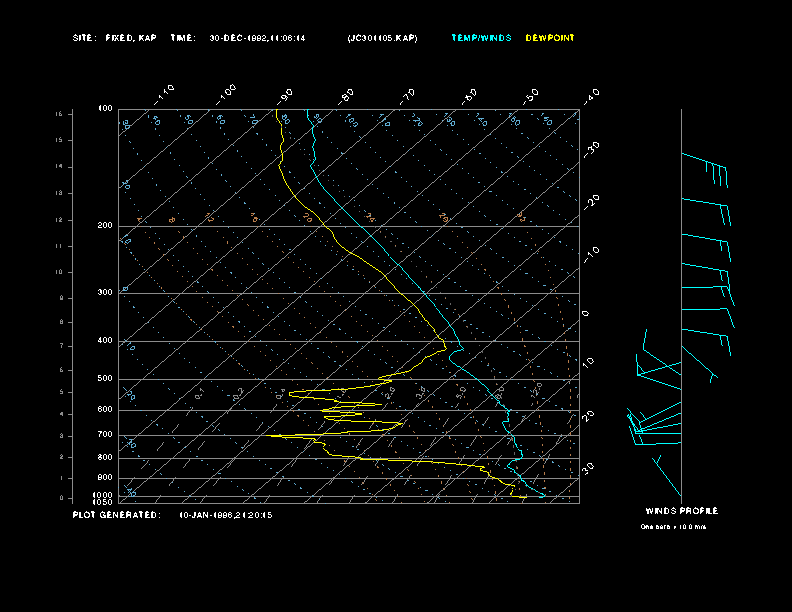Click the 'PLOT GENERATED:' label
Image resolution: width=792 pixels, height=612 pixels.
(x=117, y=515)
